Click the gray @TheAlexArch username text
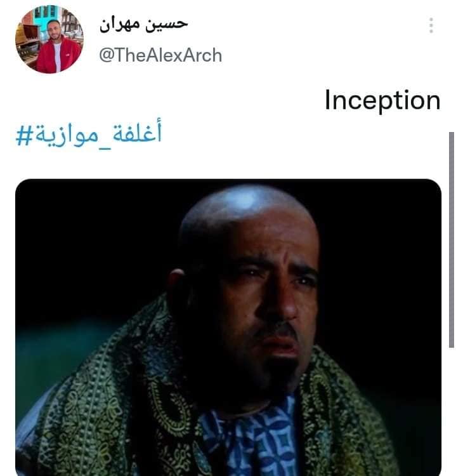 [160, 56]
